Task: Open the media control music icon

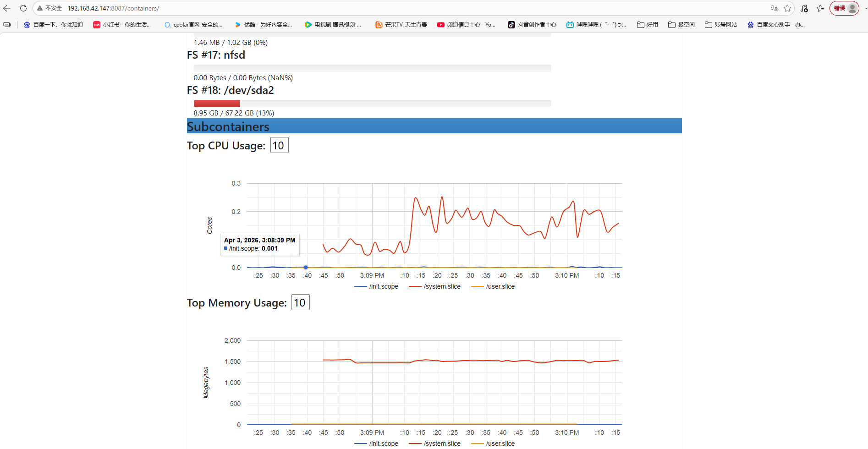Action: (804, 8)
